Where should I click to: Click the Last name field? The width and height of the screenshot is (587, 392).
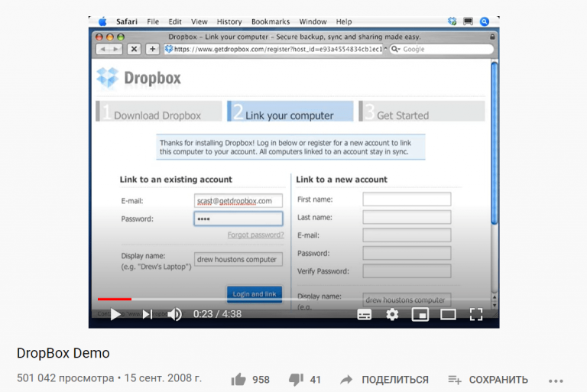click(407, 217)
